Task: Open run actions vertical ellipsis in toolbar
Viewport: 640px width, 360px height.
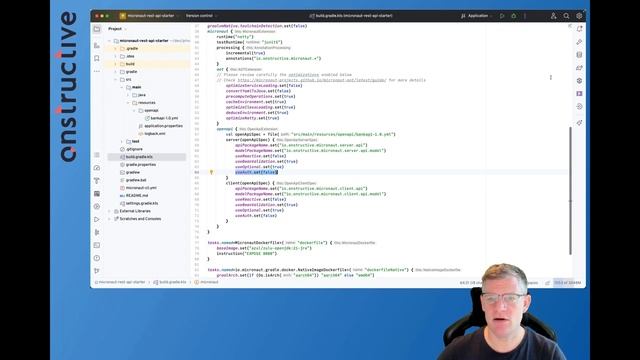Action: [x=525, y=16]
